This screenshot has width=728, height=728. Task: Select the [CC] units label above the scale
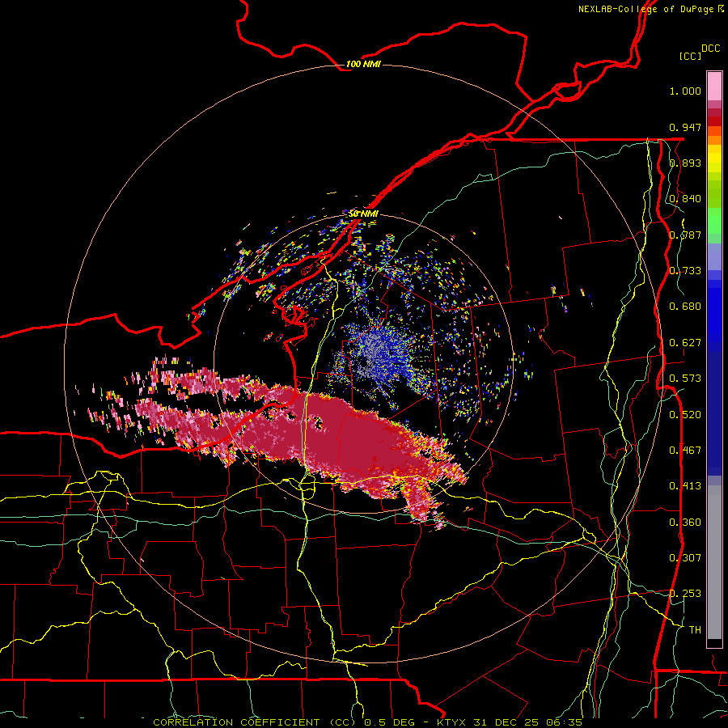(690, 56)
